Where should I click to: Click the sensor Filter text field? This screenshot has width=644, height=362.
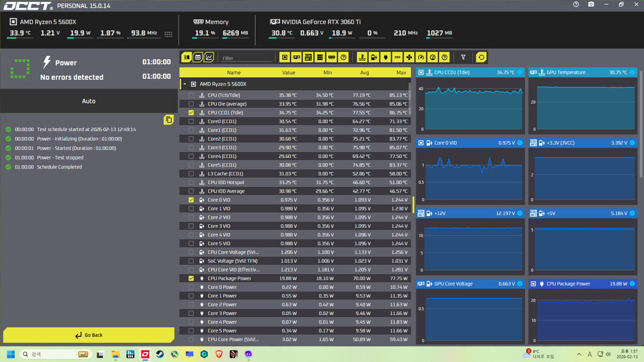(246, 58)
